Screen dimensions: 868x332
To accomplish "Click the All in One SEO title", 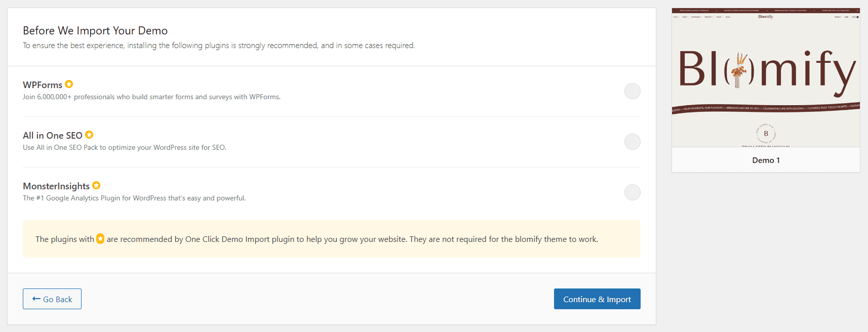I will click(x=53, y=136).
